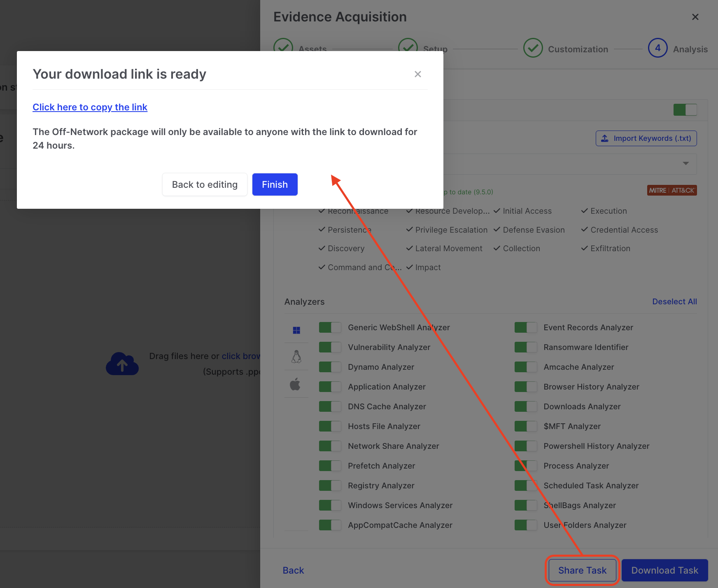The height and width of the screenshot is (588, 718).
Task: Click Deselect All analyzers link
Action: (x=674, y=301)
